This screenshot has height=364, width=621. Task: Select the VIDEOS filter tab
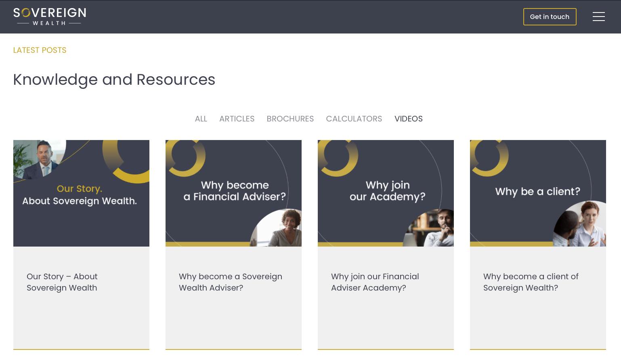click(408, 119)
